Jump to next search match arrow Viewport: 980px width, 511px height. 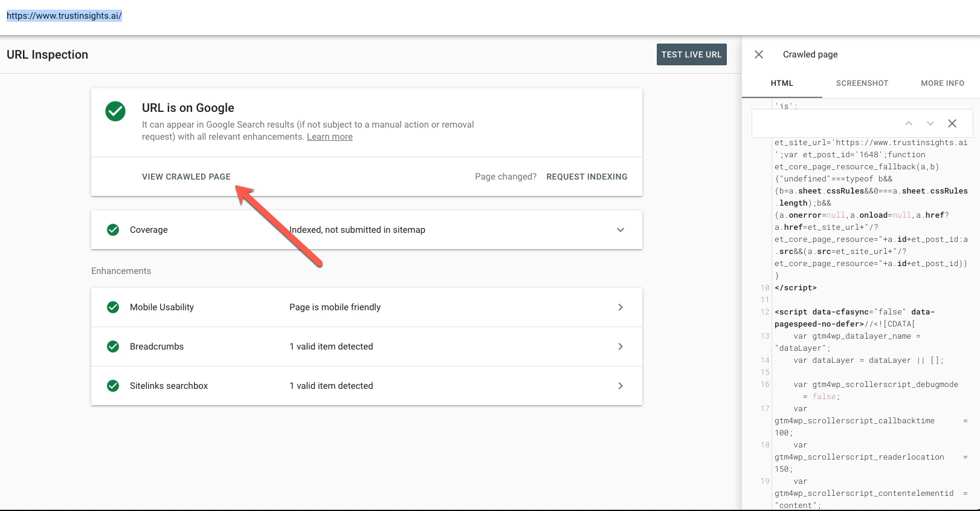[x=930, y=123]
